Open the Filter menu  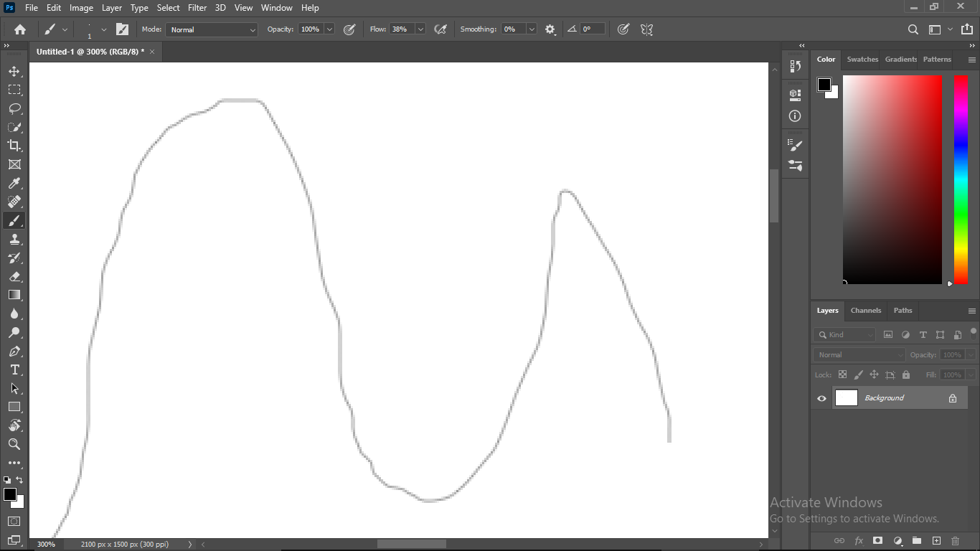pyautogui.click(x=197, y=8)
